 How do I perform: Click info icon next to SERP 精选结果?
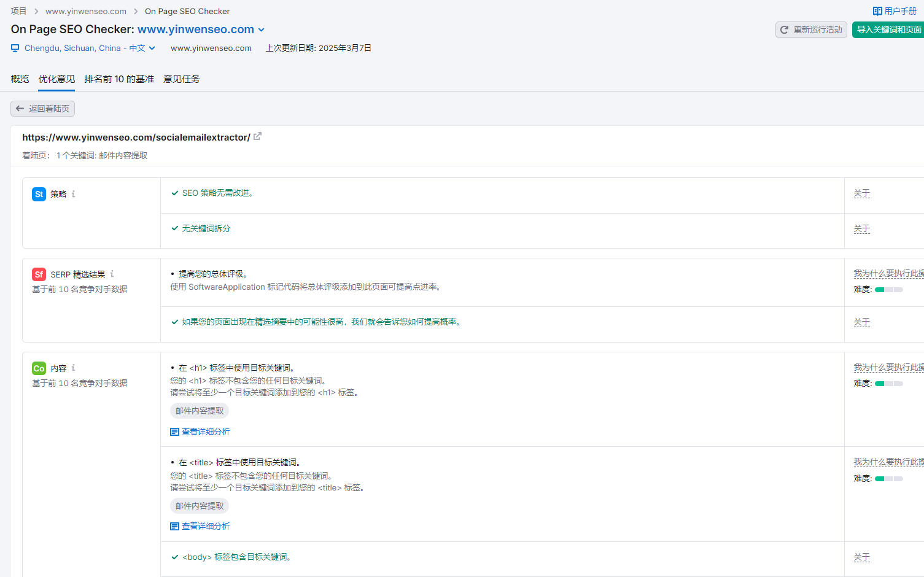112,274
